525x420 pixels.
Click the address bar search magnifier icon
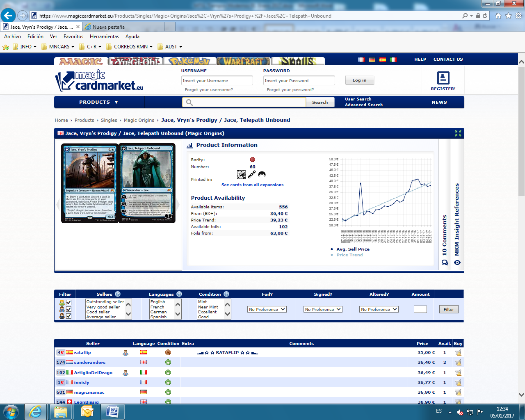click(465, 16)
